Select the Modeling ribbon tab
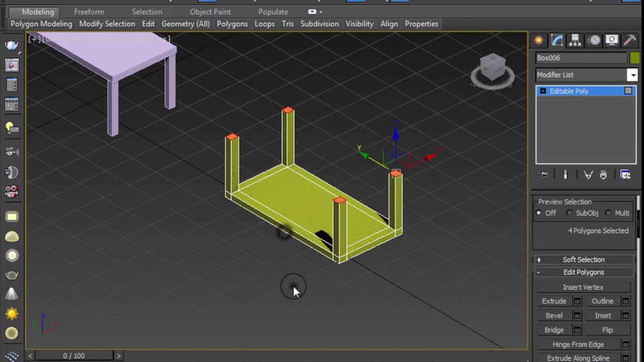Viewport: 644px width, 362px height. pyautogui.click(x=38, y=12)
